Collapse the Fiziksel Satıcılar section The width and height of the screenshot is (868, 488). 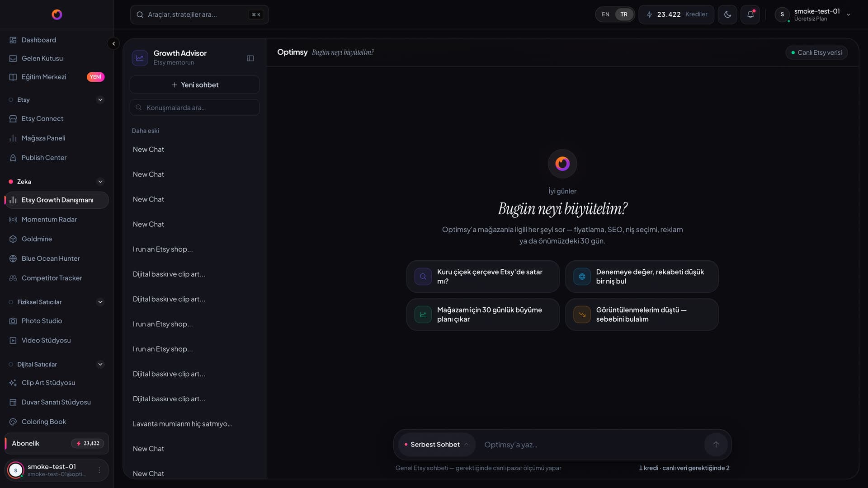pos(100,302)
